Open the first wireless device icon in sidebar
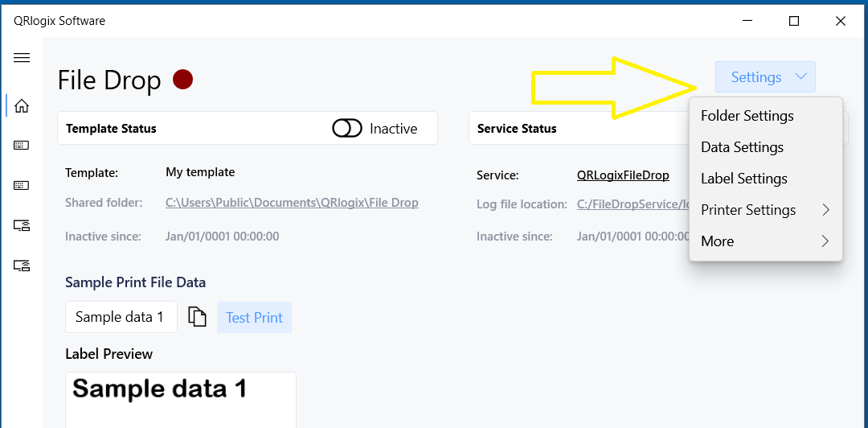The width and height of the screenshot is (868, 428). [x=22, y=225]
